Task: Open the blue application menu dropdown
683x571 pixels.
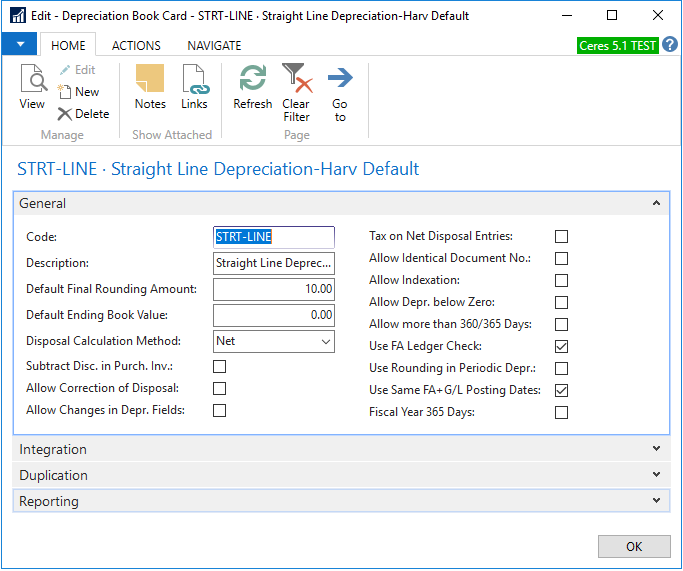Action: [x=20, y=46]
